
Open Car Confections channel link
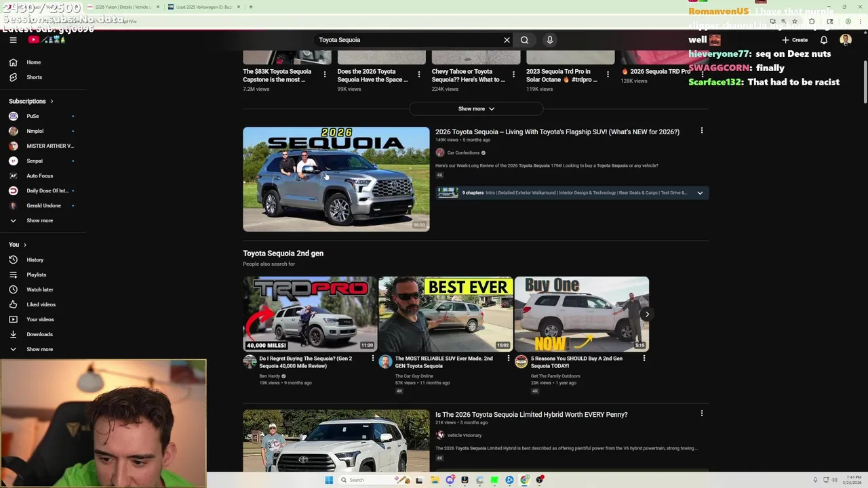click(463, 152)
